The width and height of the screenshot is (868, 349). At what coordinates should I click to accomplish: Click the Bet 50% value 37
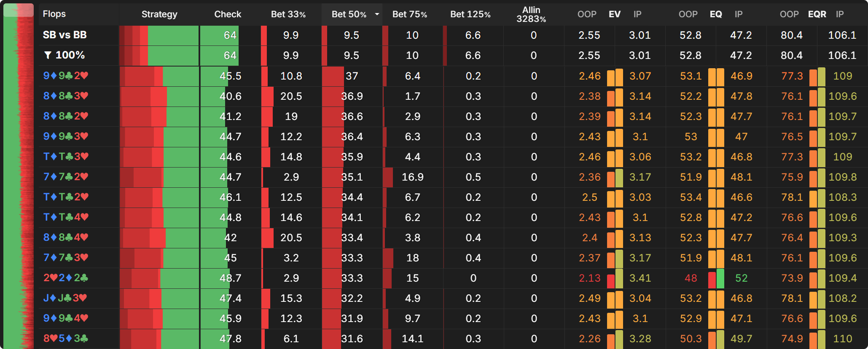352,76
